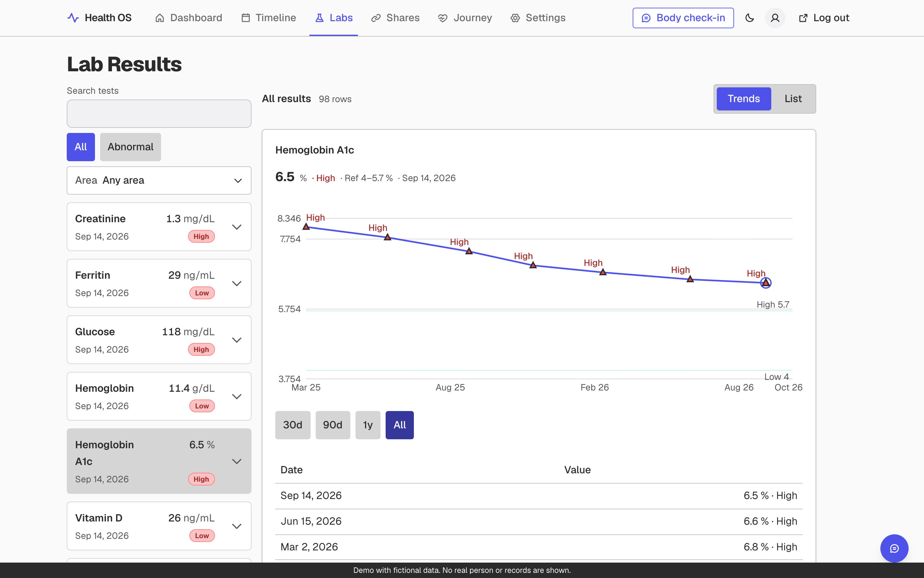The height and width of the screenshot is (578, 924).
Task: Click the High badge on Creatinine card
Action: [201, 236]
